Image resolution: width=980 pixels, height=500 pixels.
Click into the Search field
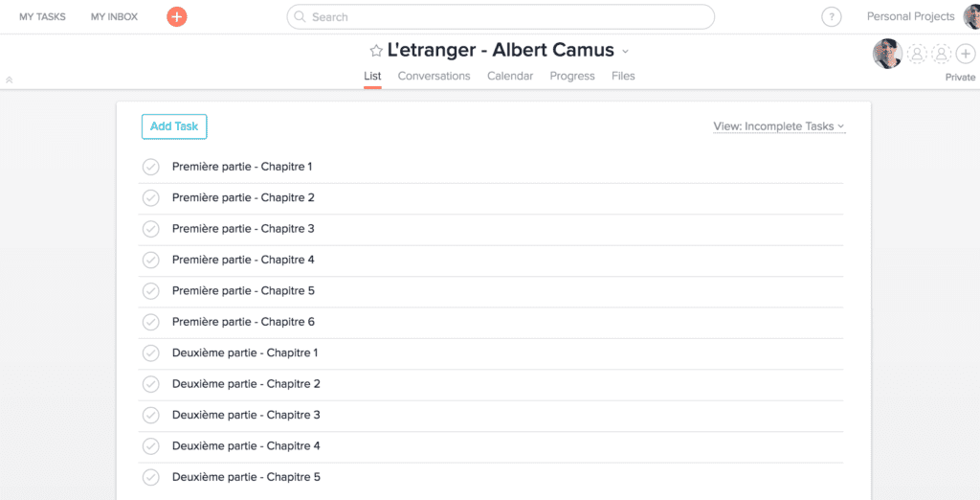pos(507,17)
